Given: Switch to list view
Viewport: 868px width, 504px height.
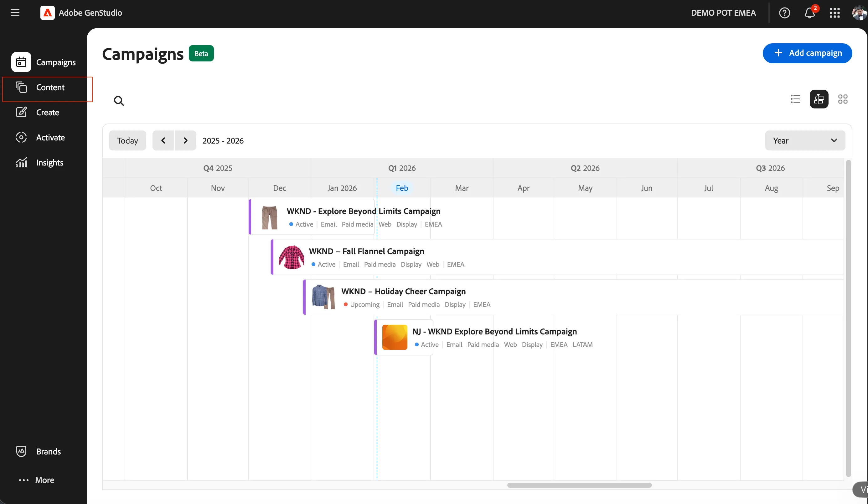Looking at the screenshot, I should coord(795,99).
